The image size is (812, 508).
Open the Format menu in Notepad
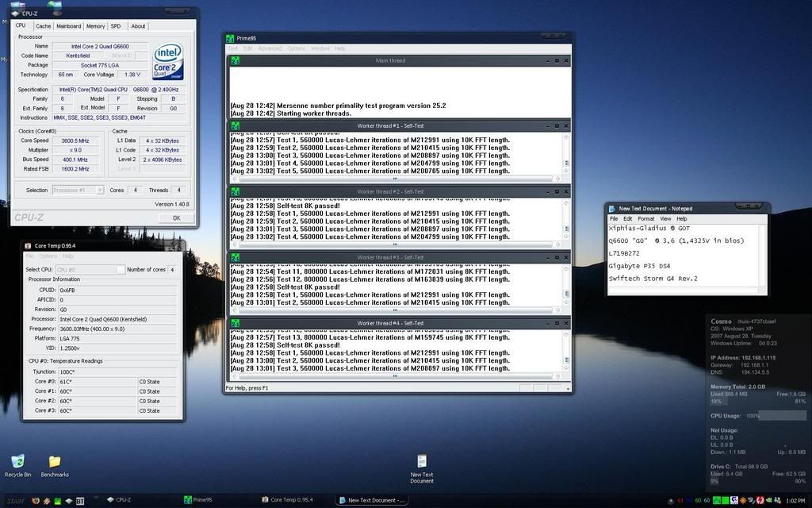(645, 219)
